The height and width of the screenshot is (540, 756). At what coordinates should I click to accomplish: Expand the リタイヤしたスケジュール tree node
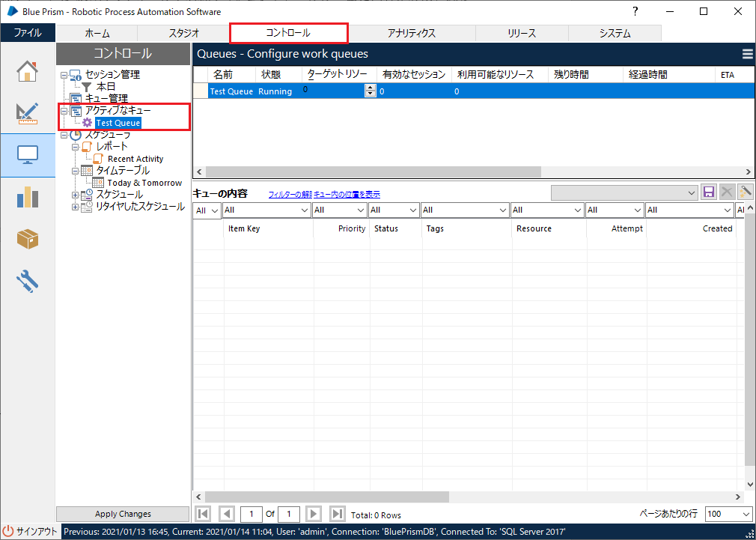75,207
